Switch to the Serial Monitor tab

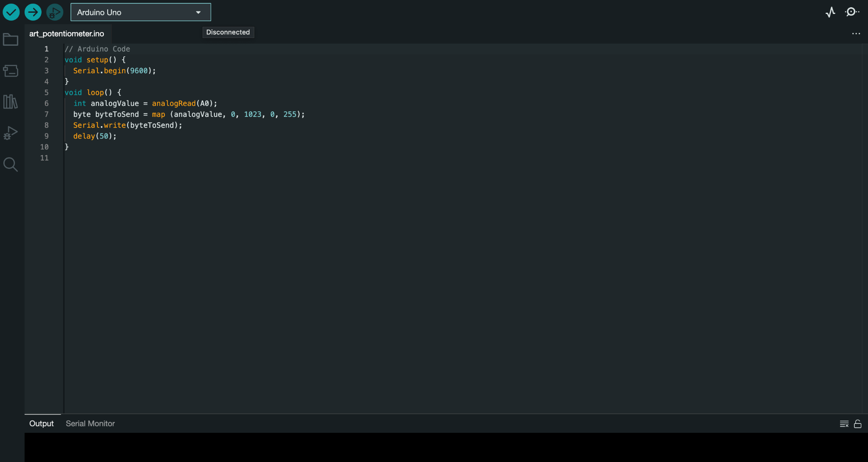(90, 423)
